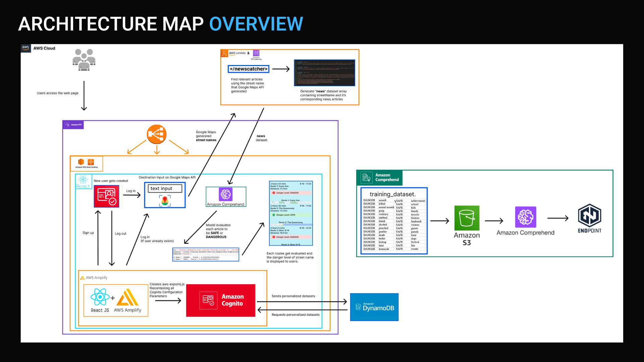Click the red Cognito user icon near React
644x362 pixels.
click(106, 196)
